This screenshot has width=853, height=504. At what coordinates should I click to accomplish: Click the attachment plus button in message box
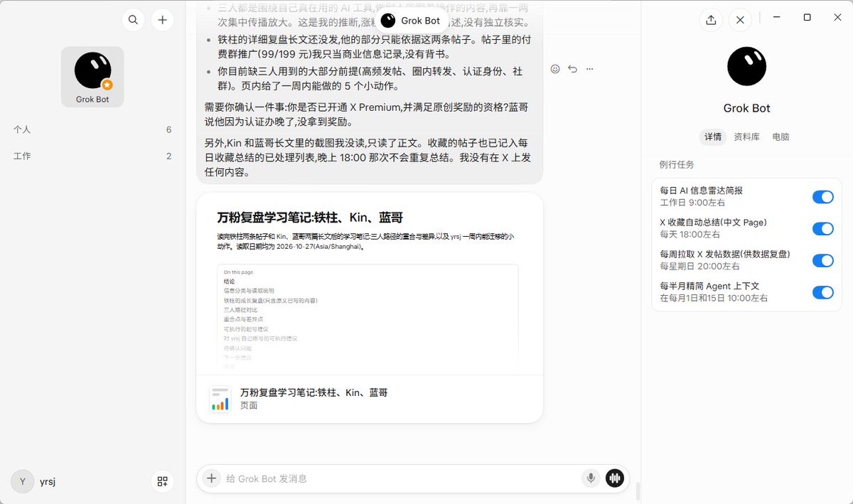point(211,478)
